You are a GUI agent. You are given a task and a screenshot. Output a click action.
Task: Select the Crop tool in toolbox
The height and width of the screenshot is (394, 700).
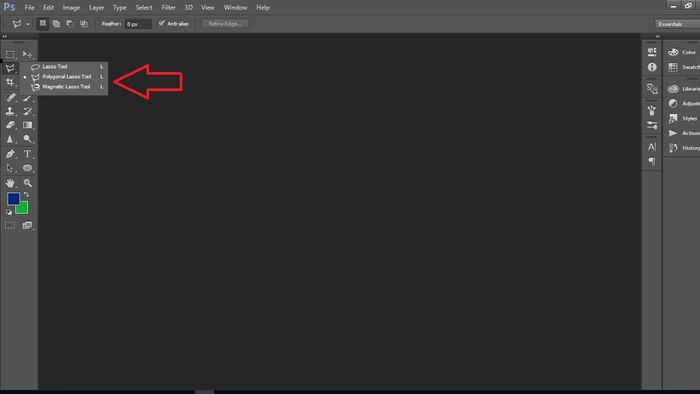pyautogui.click(x=10, y=82)
